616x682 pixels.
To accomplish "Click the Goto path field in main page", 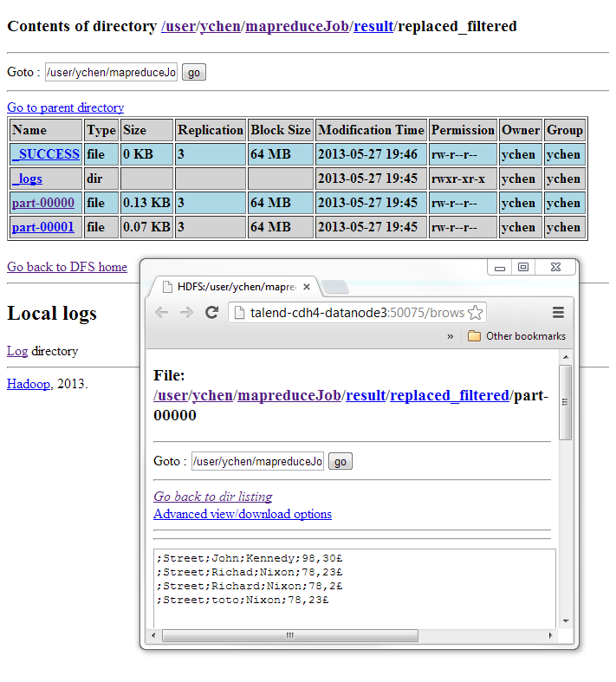I will tap(110, 73).
